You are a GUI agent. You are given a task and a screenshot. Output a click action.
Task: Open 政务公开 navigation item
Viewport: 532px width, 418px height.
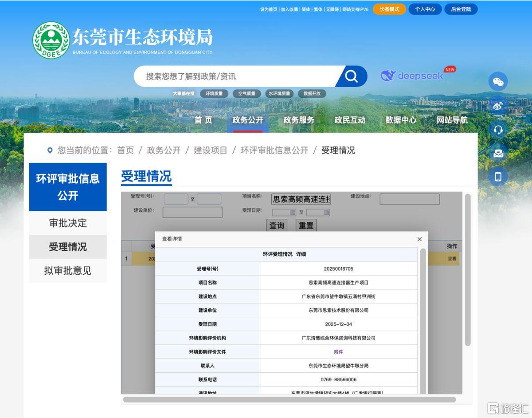click(248, 120)
